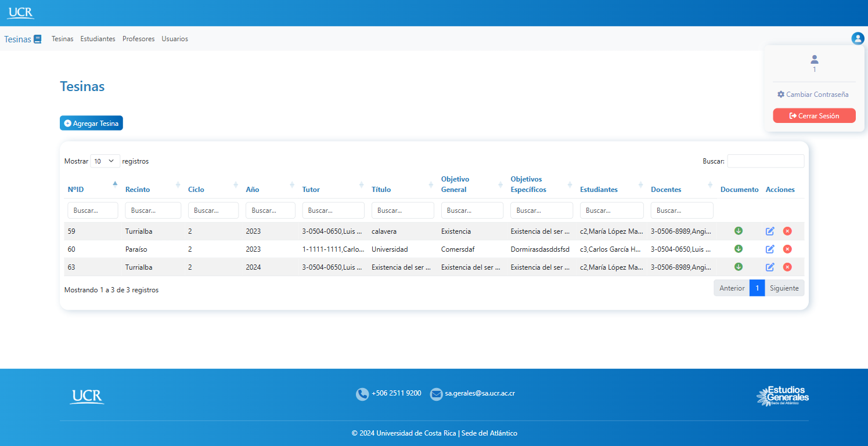Edit tesina 60 with pencil icon
This screenshot has height=446, width=868.
[x=770, y=249]
